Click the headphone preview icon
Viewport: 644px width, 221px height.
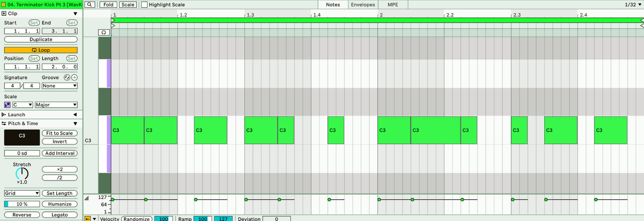click(x=103, y=33)
